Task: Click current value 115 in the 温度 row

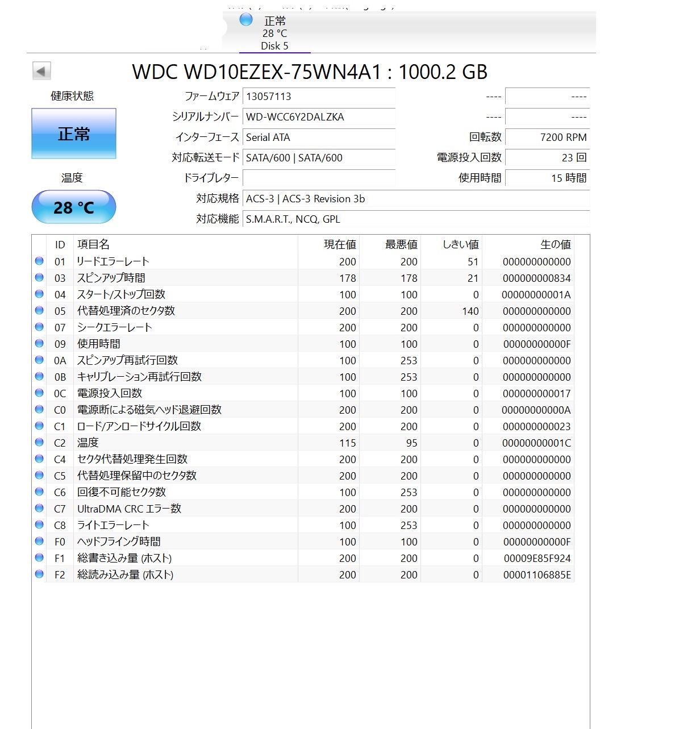Action: [x=348, y=443]
